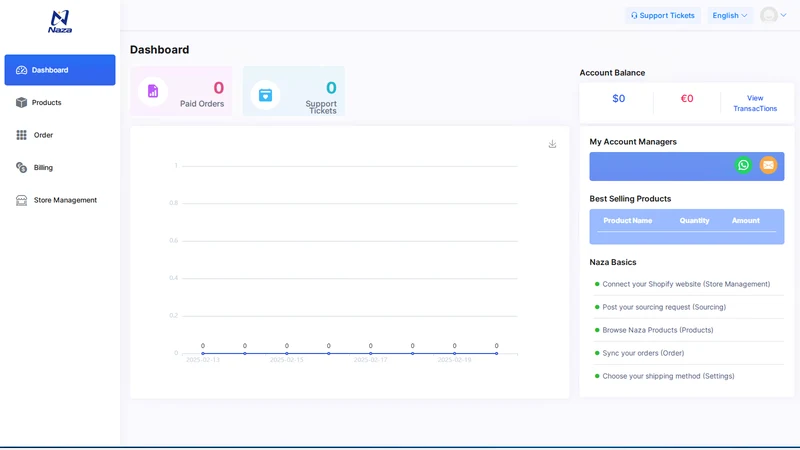This screenshot has width=800, height=450.
Task: Open Support Tickets in the header
Action: [x=663, y=15]
